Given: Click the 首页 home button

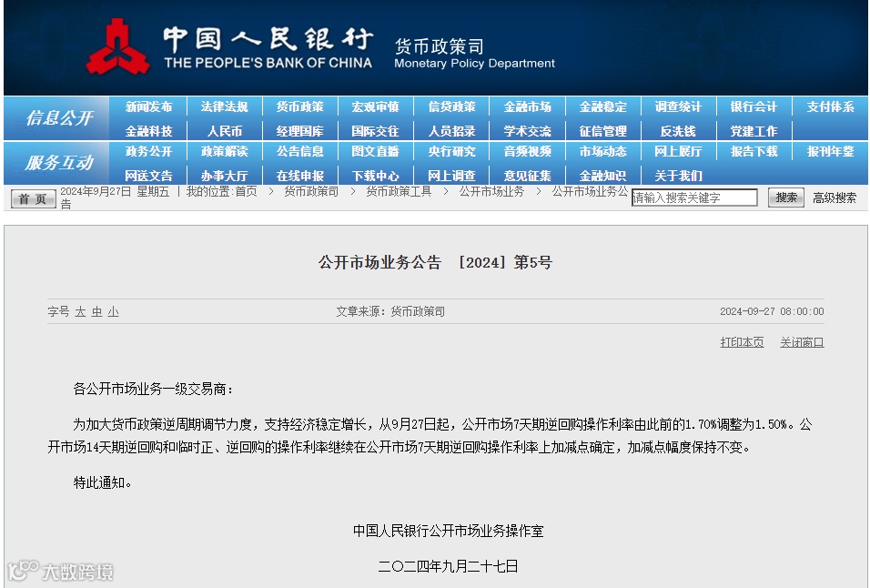Looking at the screenshot, I should [34, 198].
